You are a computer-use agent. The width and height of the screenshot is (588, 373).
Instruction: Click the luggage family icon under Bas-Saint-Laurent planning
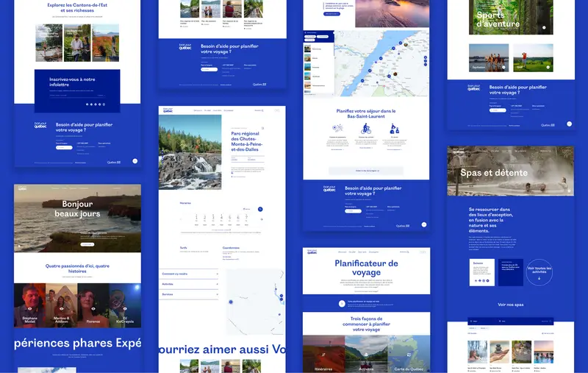pyautogui.click(x=395, y=129)
